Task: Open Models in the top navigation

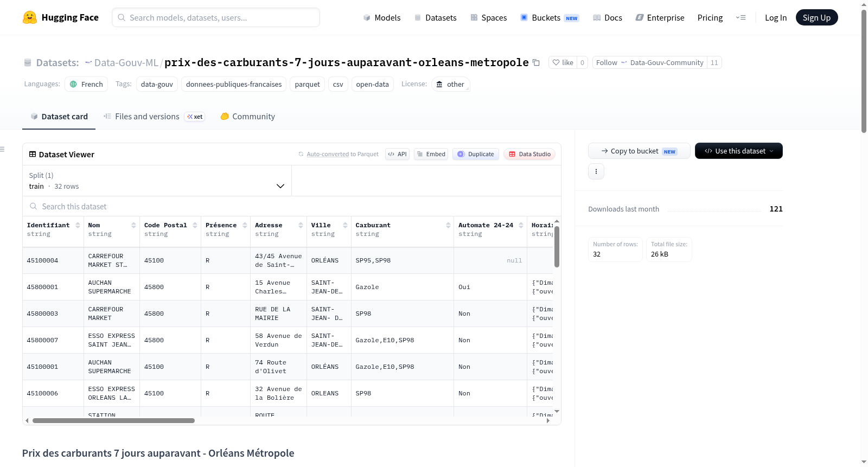Action: [382, 17]
